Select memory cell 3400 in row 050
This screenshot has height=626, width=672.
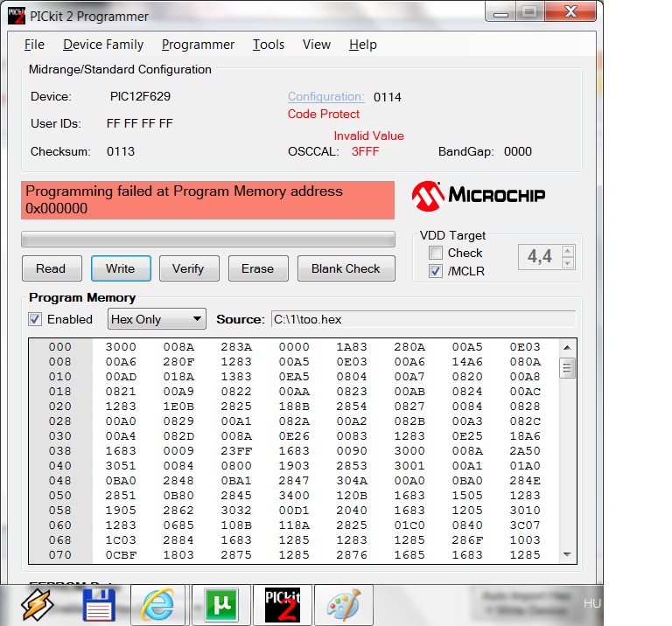tap(294, 496)
